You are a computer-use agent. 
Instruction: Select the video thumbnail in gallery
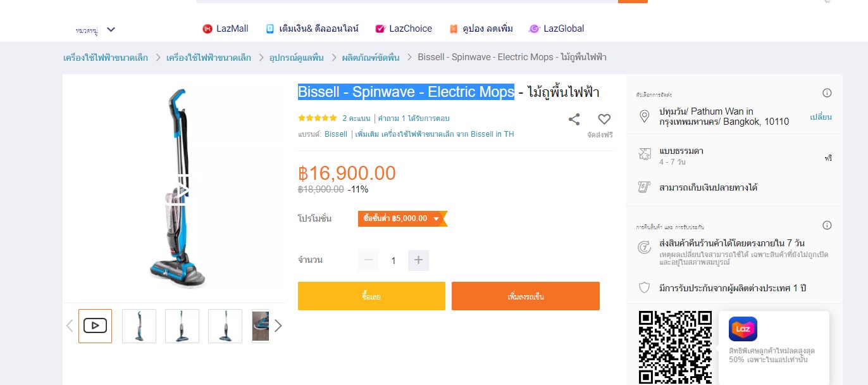coord(95,326)
